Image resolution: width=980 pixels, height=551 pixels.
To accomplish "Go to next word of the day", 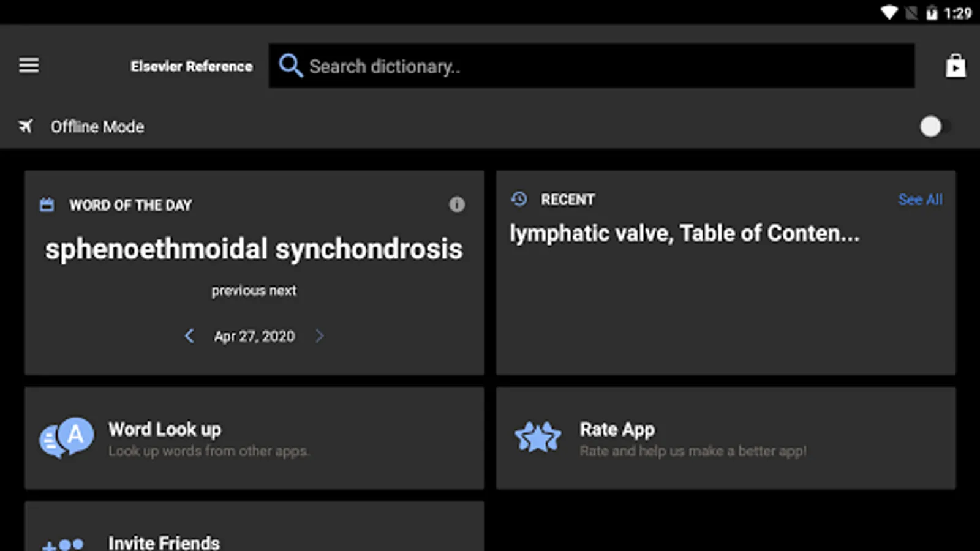I will point(319,336).
